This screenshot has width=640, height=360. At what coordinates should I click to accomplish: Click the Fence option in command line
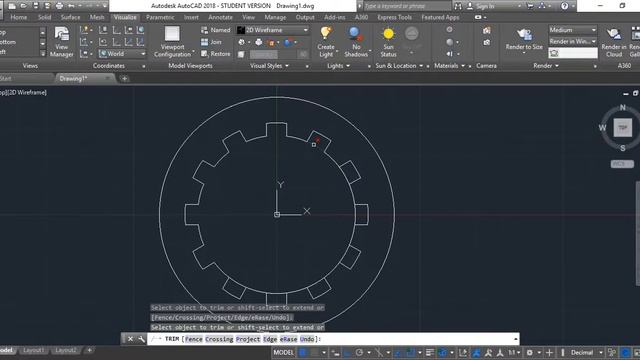coord(193,339)
